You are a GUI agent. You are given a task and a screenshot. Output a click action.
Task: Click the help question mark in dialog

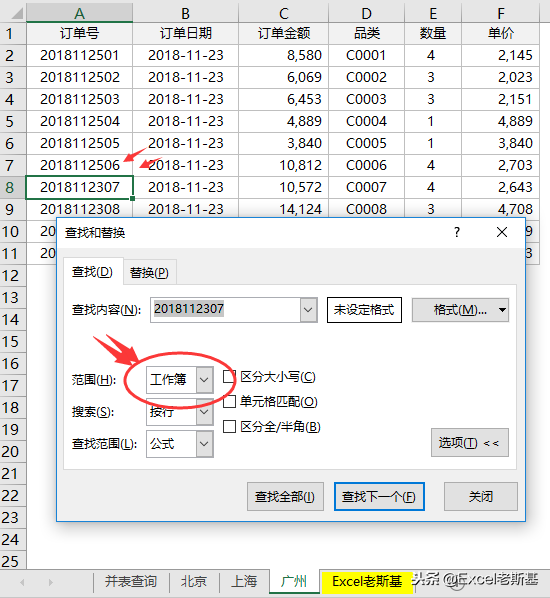457,232
